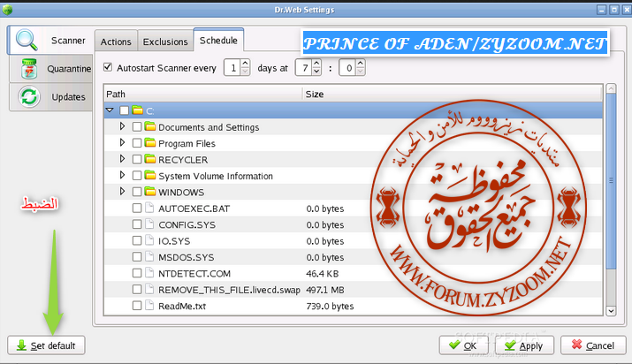Check the ReadMe.txt checkbox
Screen dimensions: 632x364
point(137,306)
